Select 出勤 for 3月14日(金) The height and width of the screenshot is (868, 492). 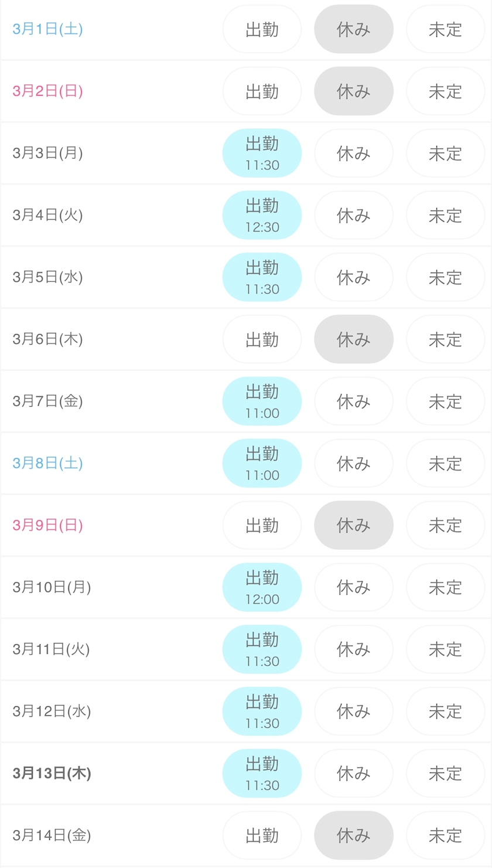tap(262, 835)
